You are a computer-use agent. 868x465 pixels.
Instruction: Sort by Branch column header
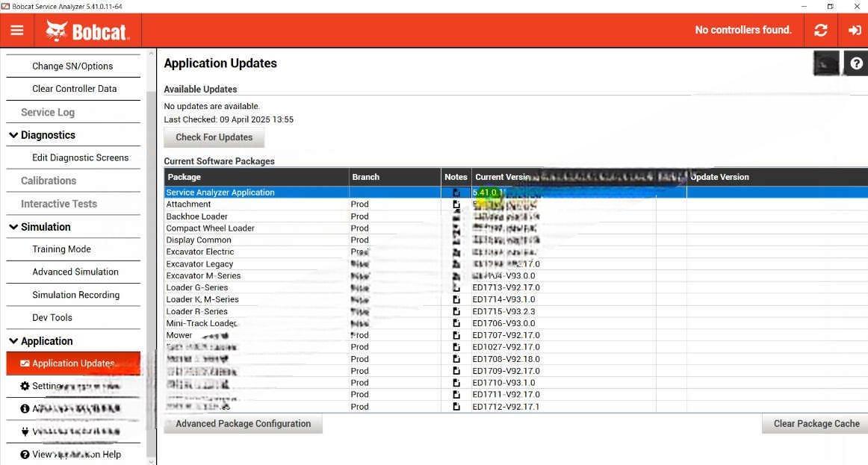[394, 177]
